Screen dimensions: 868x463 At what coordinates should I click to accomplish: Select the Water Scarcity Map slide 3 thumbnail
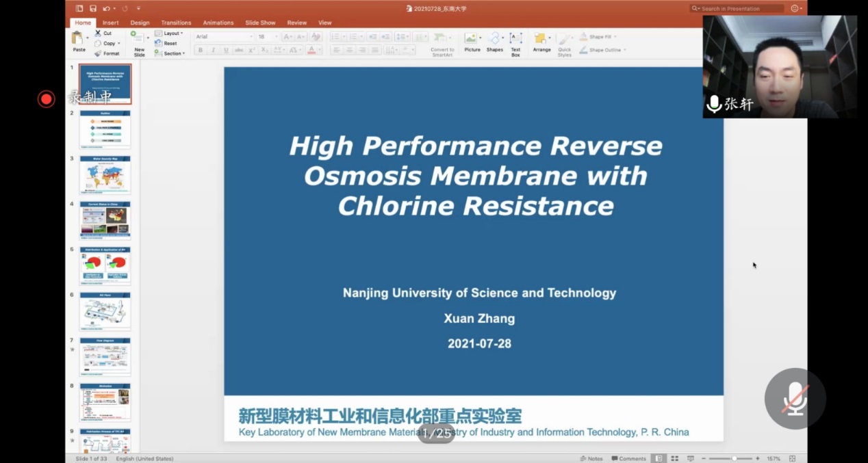coord(105,174)
